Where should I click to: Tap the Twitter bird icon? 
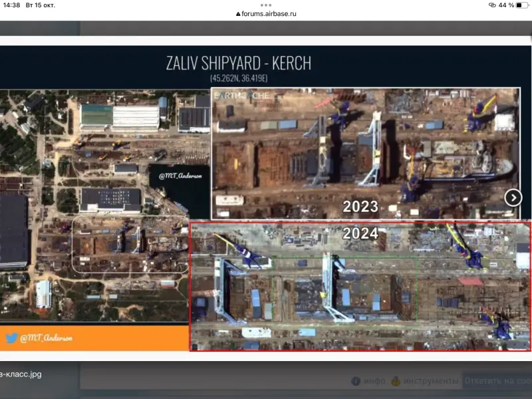tap(11, 338)
